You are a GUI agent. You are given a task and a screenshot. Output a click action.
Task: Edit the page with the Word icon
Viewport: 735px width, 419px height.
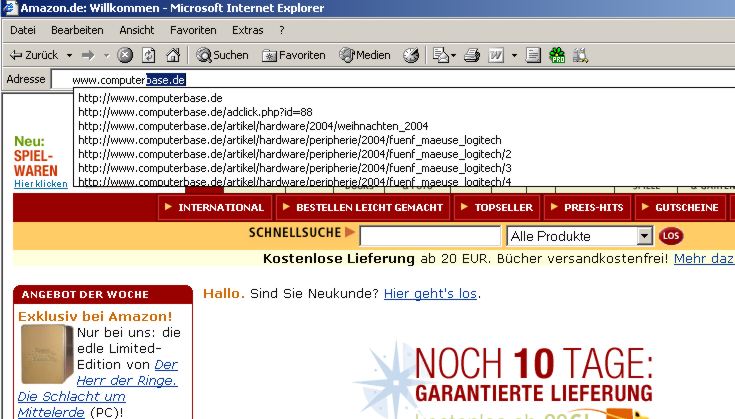(496, 55)
